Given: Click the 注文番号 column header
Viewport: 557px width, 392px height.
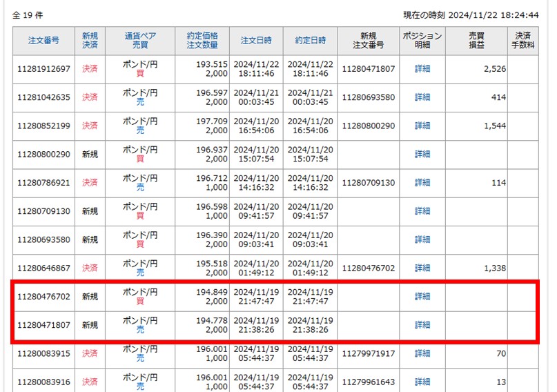Looking at the screenshot, I should click(x=43, y=41).
